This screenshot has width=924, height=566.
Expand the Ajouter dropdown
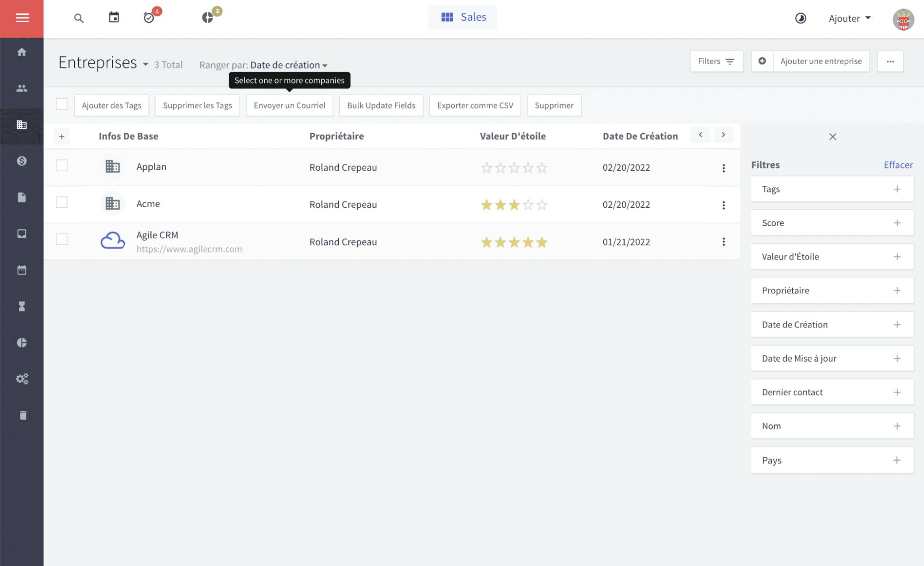click(x=849, y=18)
